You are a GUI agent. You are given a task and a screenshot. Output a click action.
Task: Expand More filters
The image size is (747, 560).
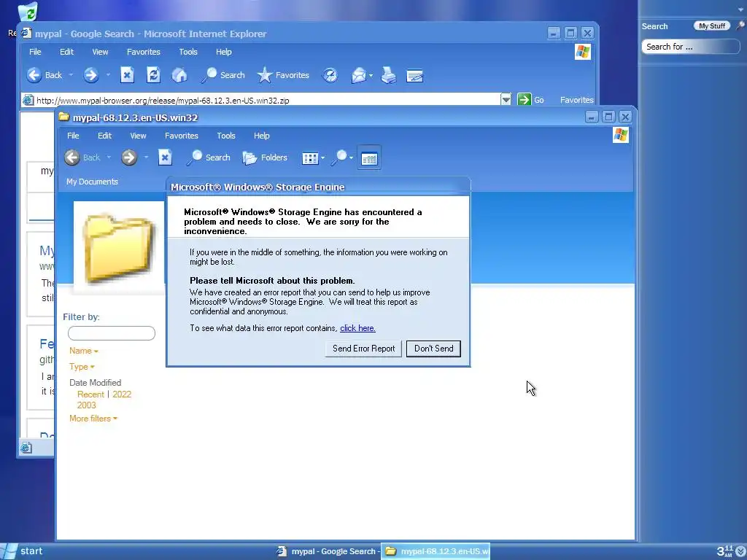coord(93,419)
